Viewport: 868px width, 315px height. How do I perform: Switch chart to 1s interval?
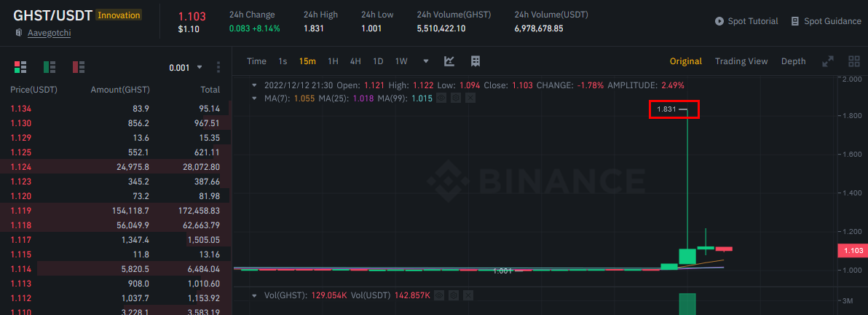coord(283,61)
